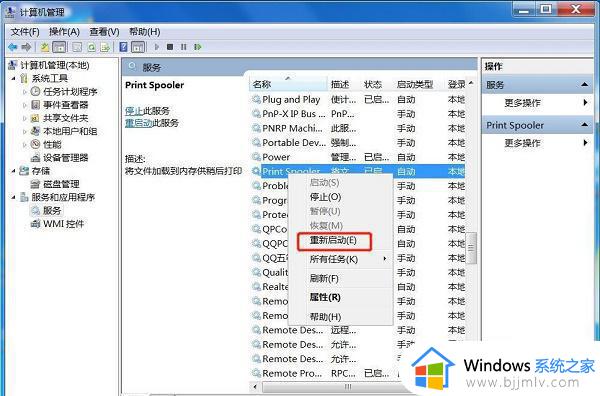Viewport: 600px width, 396px height.
Task: Open 磁盘管理 in the tree
Action: coord(61,184)
